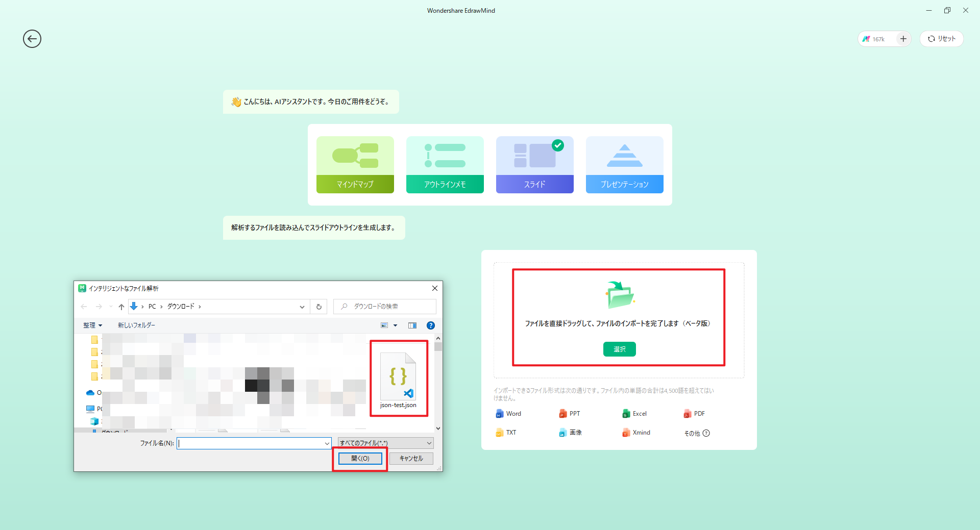This screenshot has height=530, width=980.
Task: Click the back arrow in file dialog
Action: [84, 307]
